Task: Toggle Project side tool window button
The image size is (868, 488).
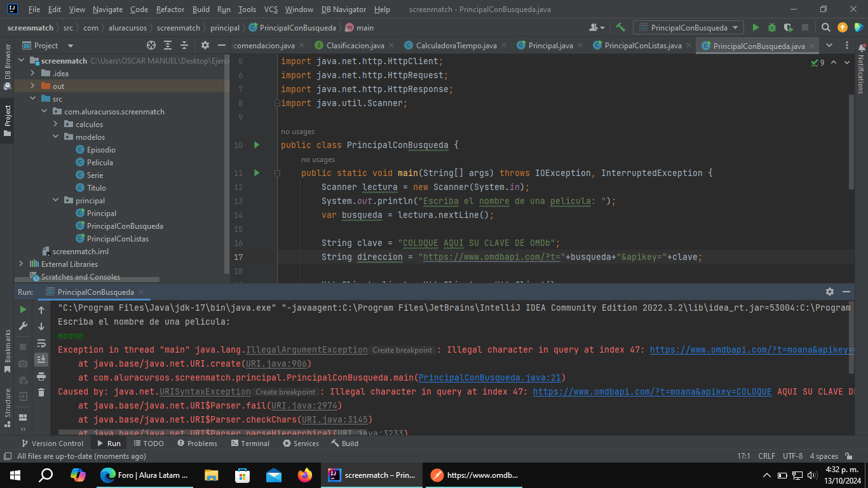Action: (x=7, y=121)
